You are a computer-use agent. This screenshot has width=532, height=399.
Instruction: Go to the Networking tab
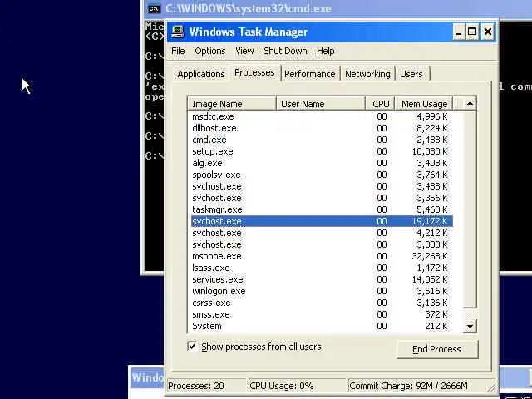click(367, 74)
